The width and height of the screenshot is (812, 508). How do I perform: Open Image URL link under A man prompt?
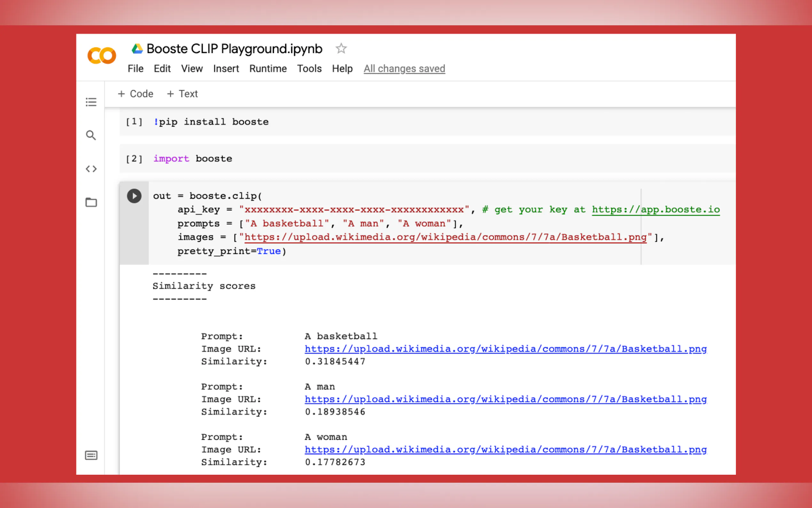click(505, 399)
